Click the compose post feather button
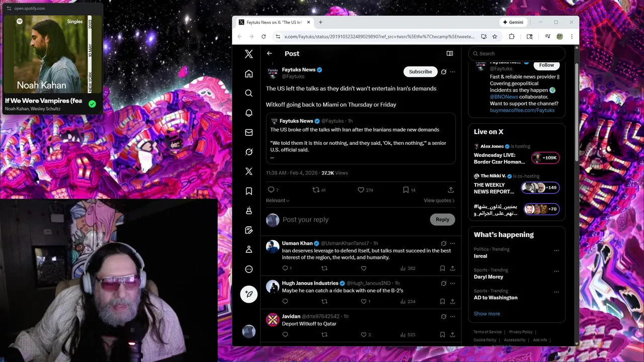The height and width of the screenshot is (362, 644). pos(249,294)
